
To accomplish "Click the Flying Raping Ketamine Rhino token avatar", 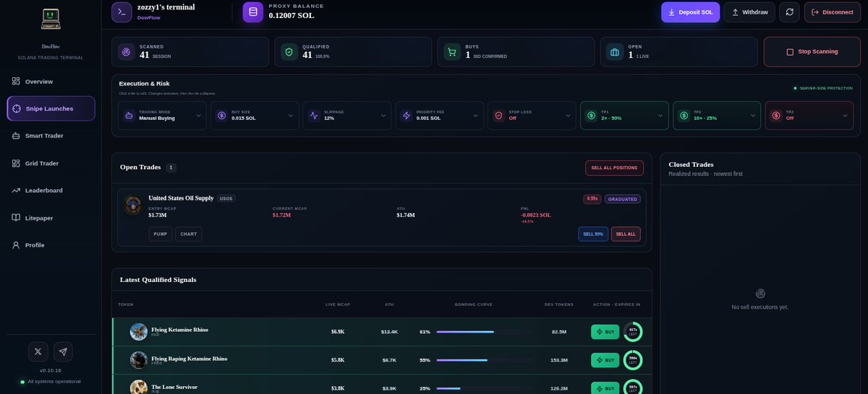I will tap(138, 359).
